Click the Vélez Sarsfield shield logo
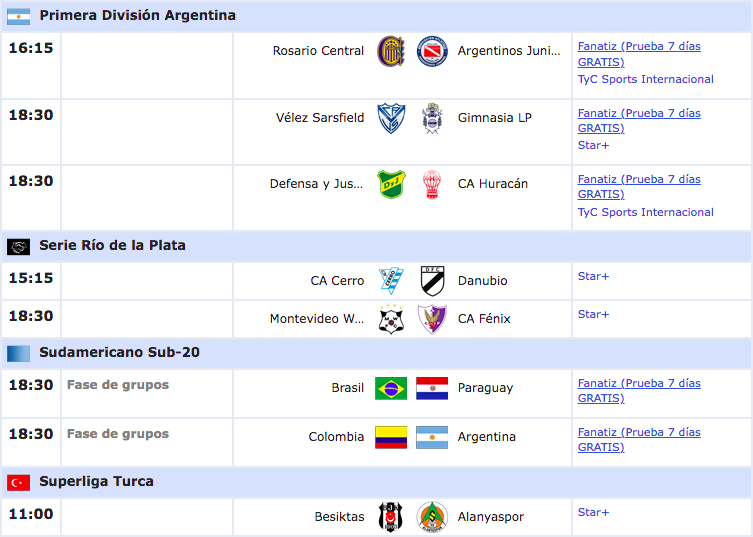753x537 pixels. [x=391, y=118]
